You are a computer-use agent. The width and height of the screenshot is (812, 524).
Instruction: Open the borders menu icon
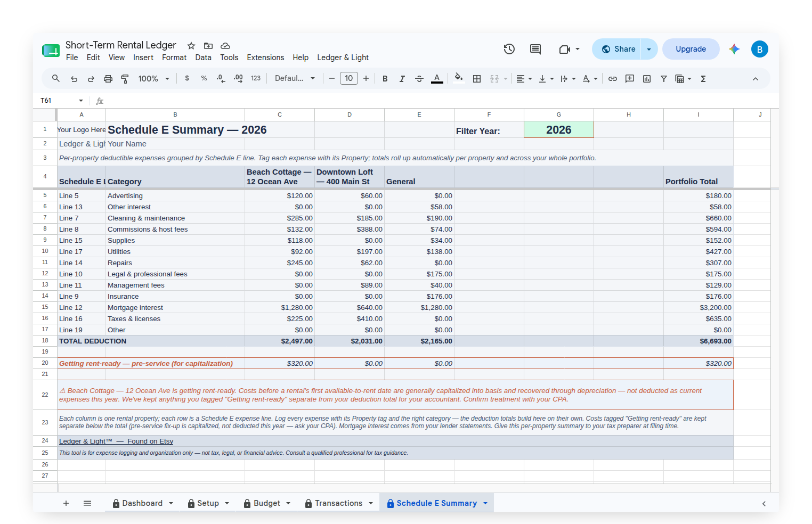[x=477, y=79]
